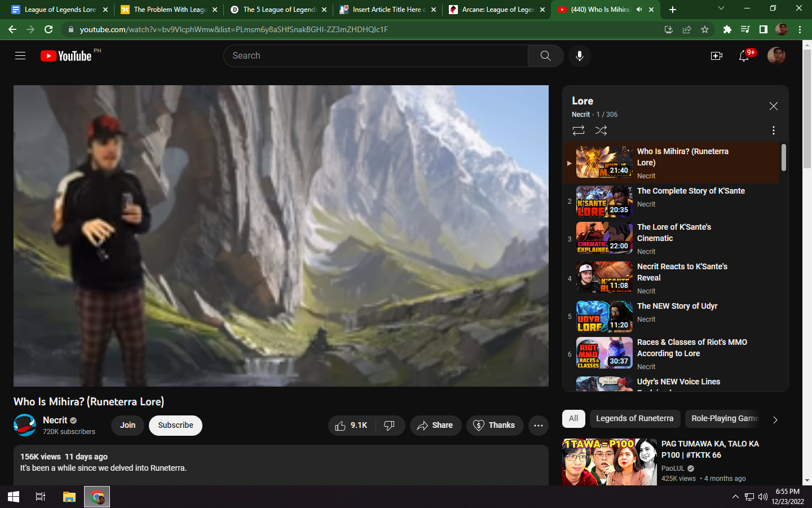Open Task View on taskbar

click(x=41, y=497)
